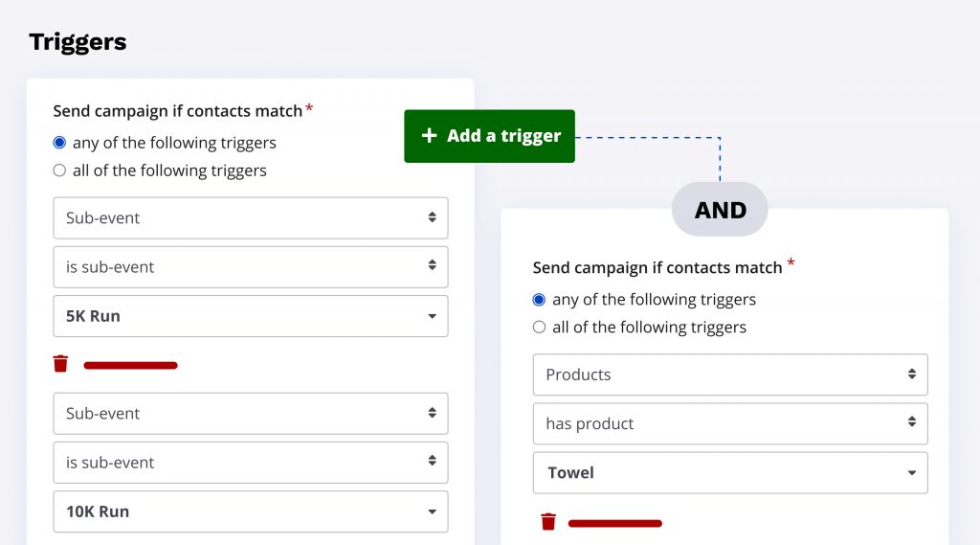This screenshot has height=545, width=980.
Task: Select right 'all of the following triggers' radio
Action: pos(539,328)
